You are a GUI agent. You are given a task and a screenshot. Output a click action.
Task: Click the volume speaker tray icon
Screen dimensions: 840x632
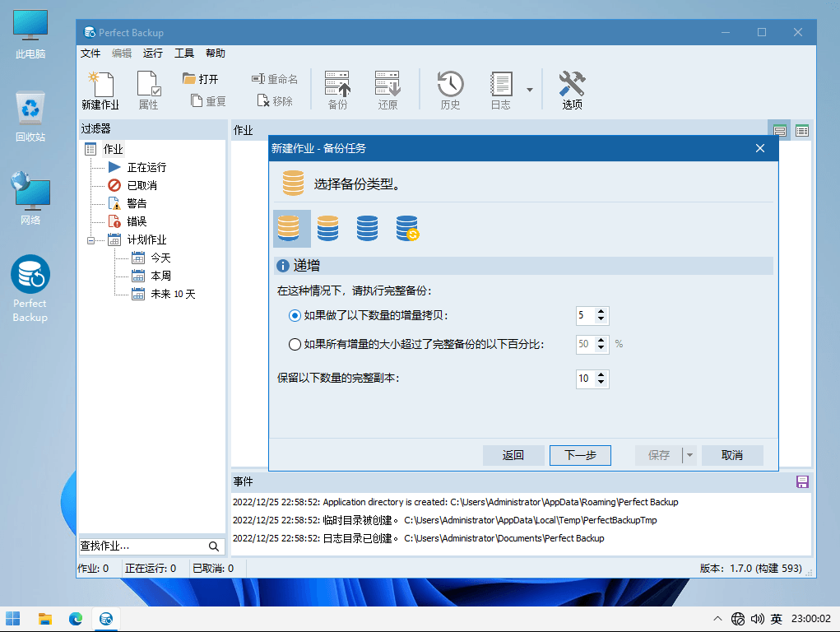tap(757, 619)
